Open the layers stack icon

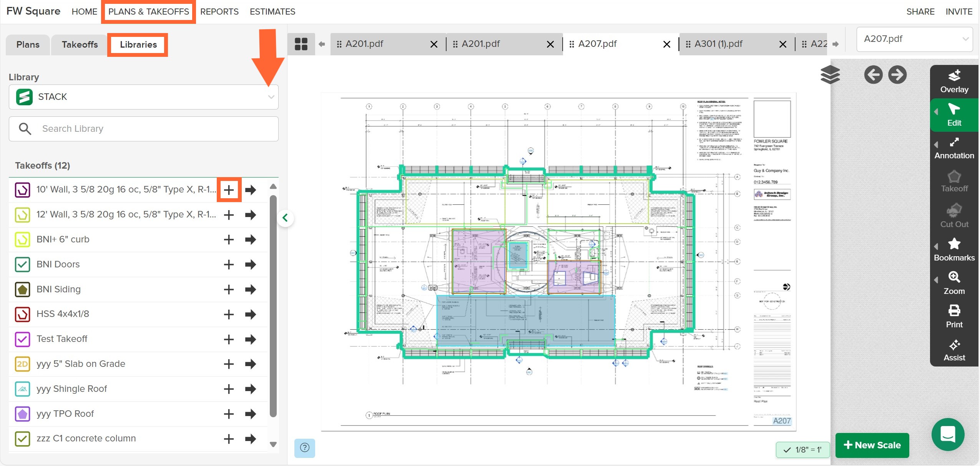pos(830,75)
